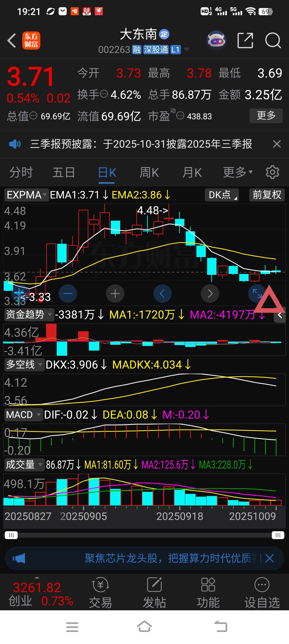Tap the 4.48 high marker on chart

153,210
